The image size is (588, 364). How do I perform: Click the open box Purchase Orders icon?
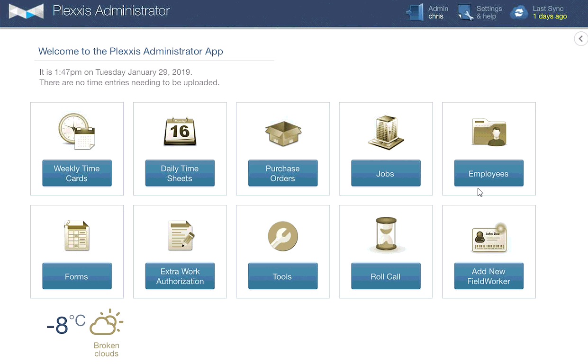(283, 133)
